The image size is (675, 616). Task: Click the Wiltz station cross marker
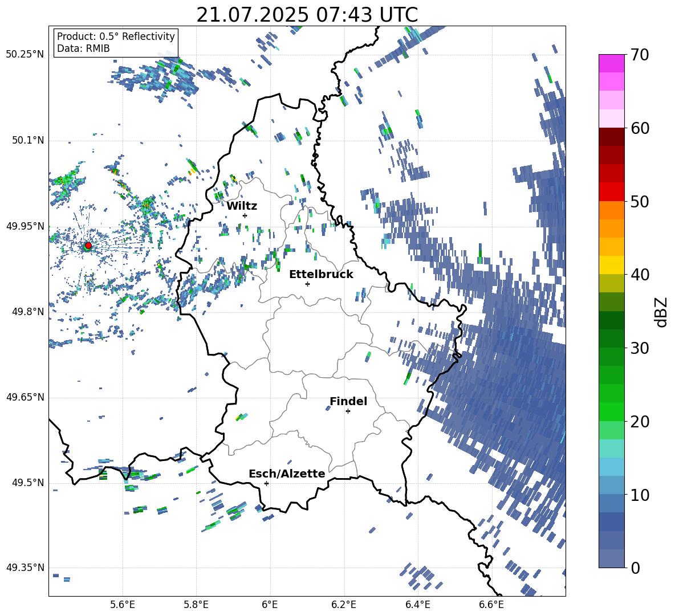click(x=245, y=215)
